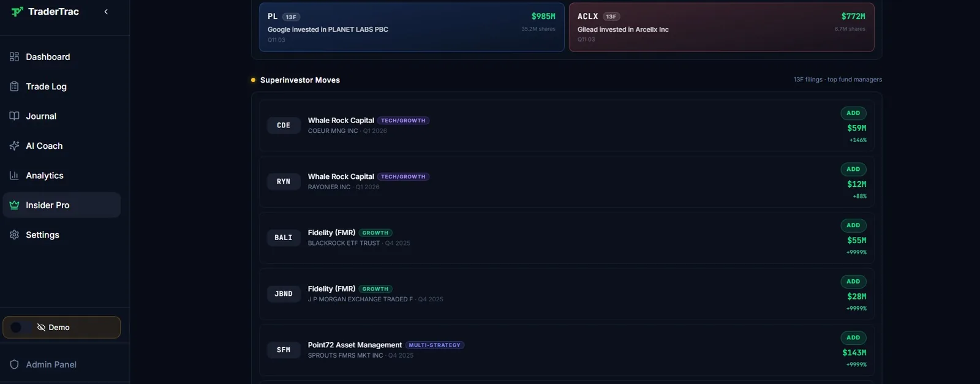Click the Analytics bar chart icon
The height and width of the screenshot is (384, 980).
click(14, 175)
